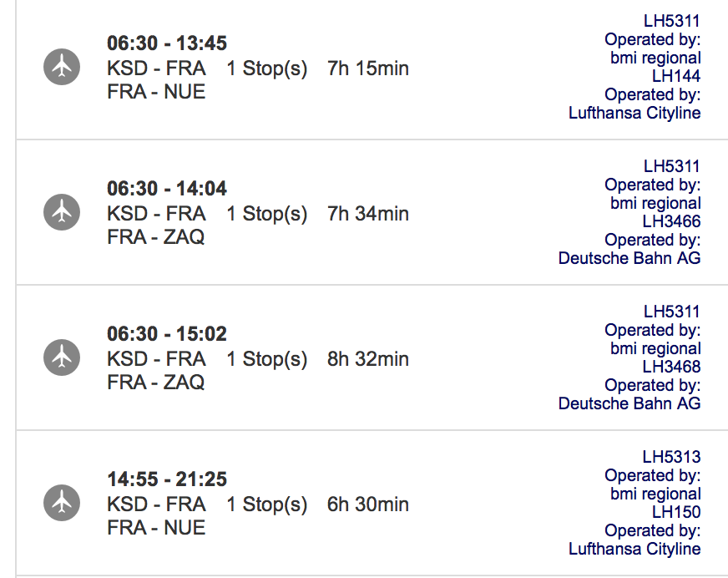728x578 pixels.
Task: Click the airplane icon for the 06:30 - 13:45 flight
Action: [x=62, y=68]
